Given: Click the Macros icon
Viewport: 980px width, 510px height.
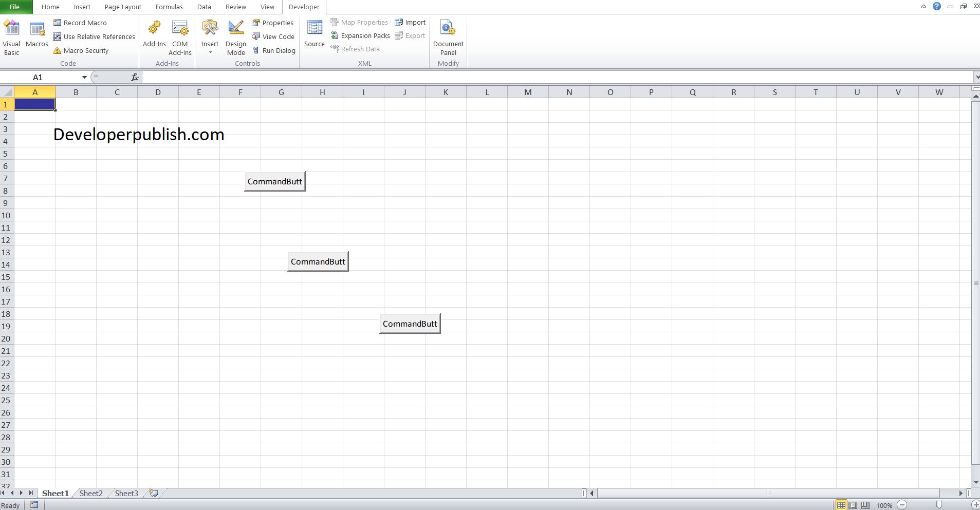Looking at the screenshot, I should point(36,36).
